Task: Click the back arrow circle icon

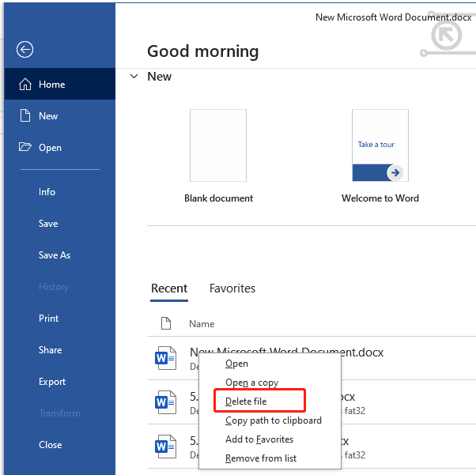Action: 25,50
